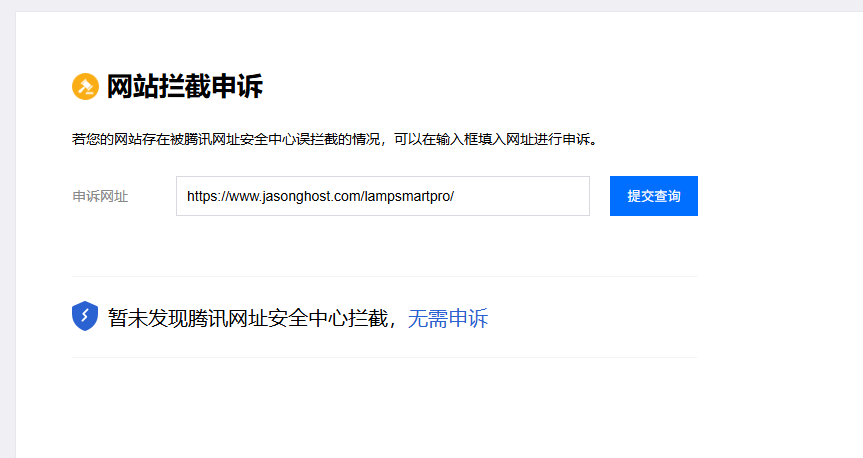Screen dimensions: 863x458
Task: Focus the 申诉网址 URL input field
Action: click(x=383, y=196)
